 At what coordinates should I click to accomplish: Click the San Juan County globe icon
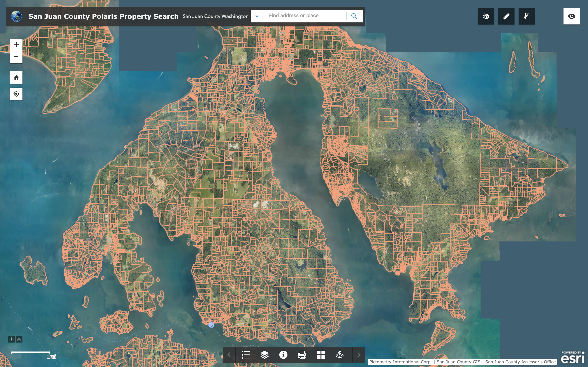(16, 16)
